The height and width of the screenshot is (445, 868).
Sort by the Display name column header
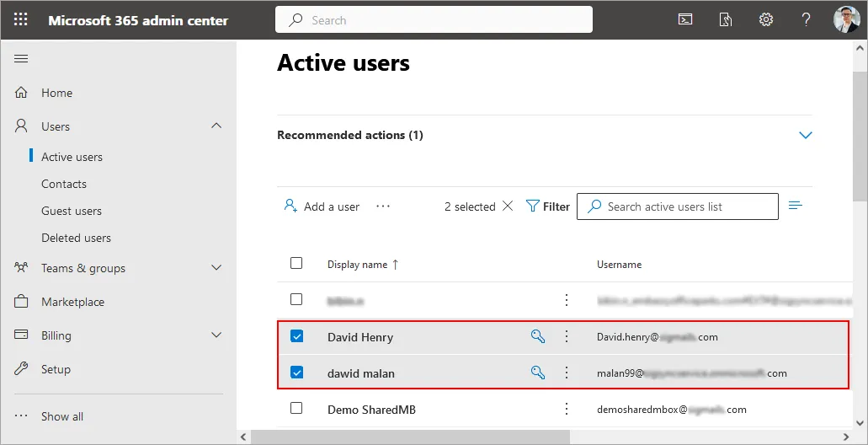pyautogui.click(x=357, y=265)
